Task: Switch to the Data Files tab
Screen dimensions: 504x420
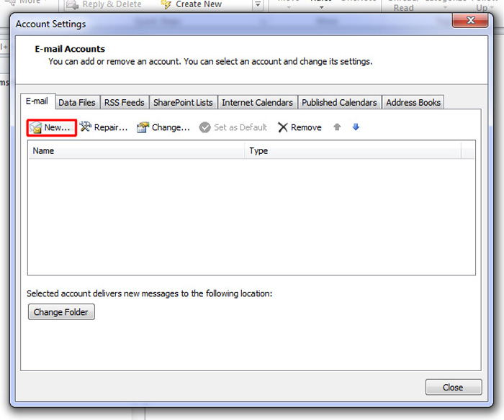Action: point(77,102)
